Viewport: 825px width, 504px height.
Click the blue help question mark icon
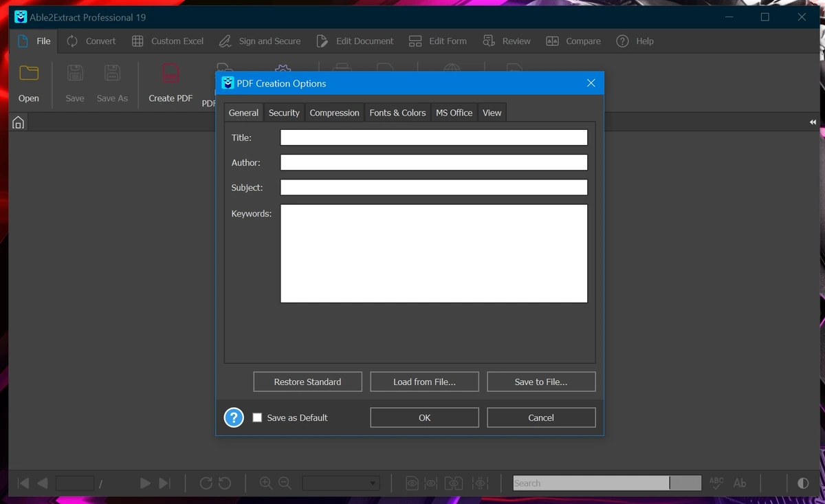coord(234,417)
